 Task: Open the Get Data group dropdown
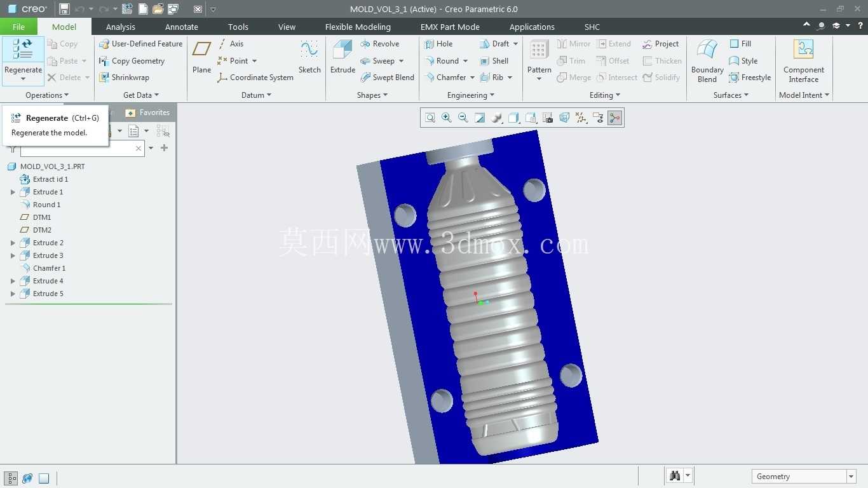pyautogui.click(x=141, y=95)
